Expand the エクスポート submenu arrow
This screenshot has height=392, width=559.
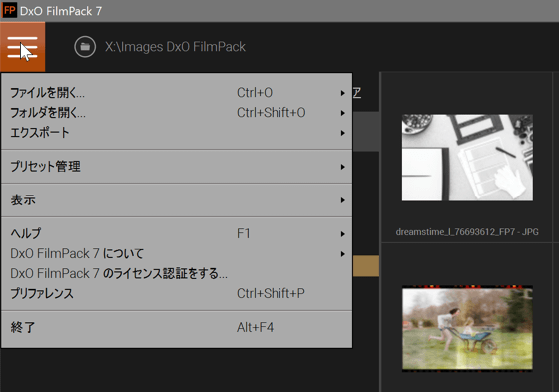point(343,133)
